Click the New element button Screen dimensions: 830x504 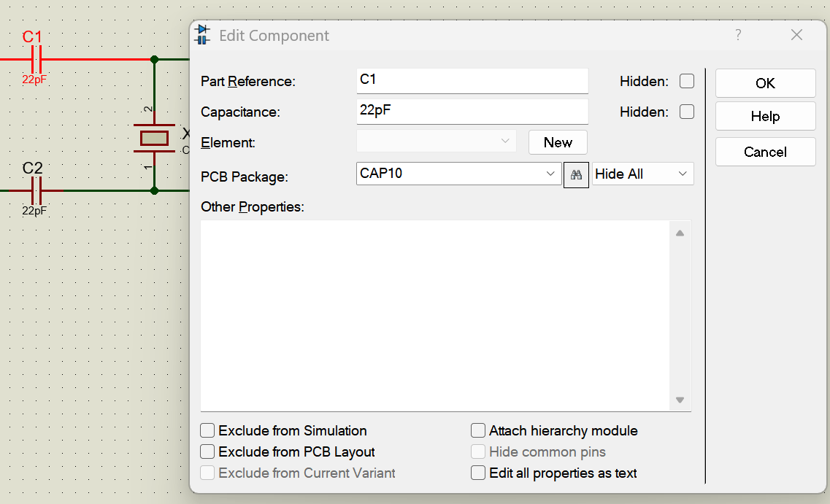tap(558, 142)
